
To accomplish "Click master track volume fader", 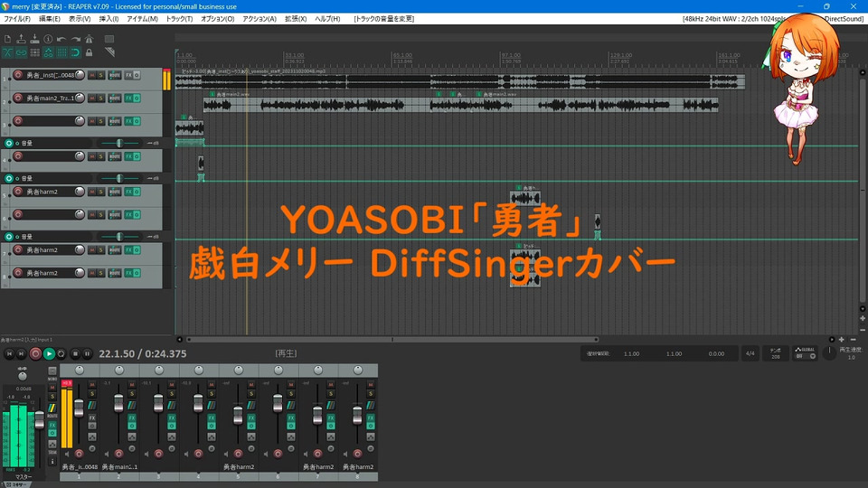I will (x=39, y=419).
